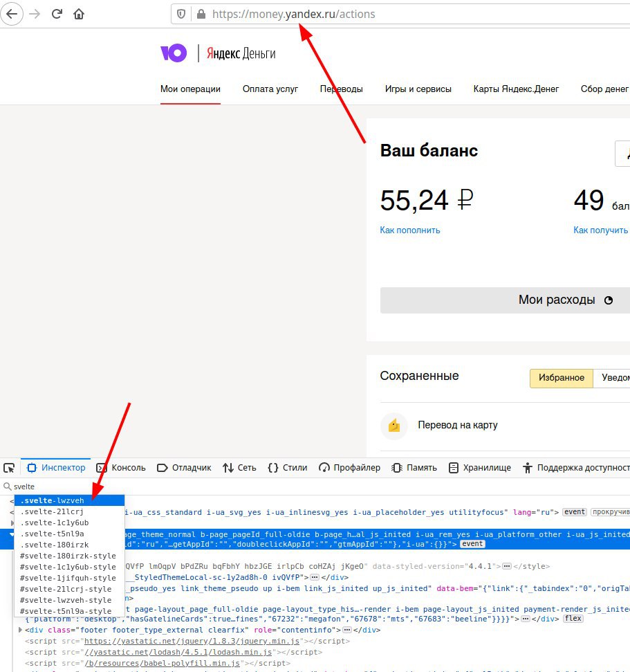
Task: Expand the footer div ellipsis badge
Action: coord(347,630)
